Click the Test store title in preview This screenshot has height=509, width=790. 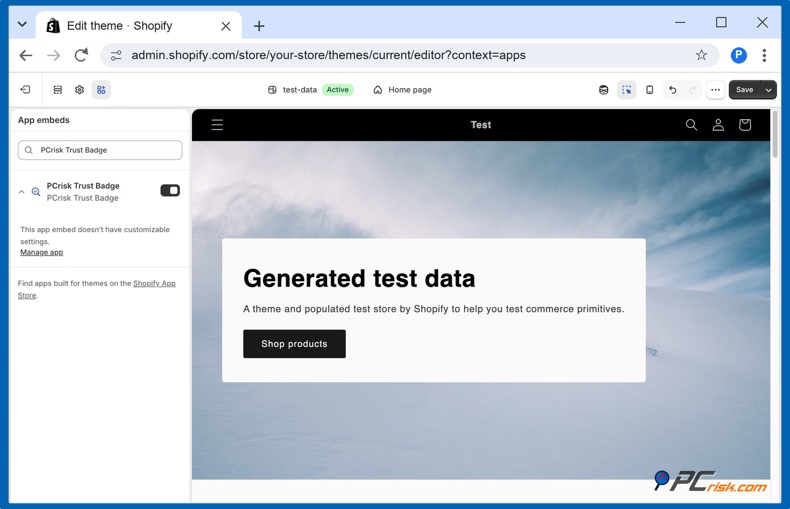click(x=481, y=124)
